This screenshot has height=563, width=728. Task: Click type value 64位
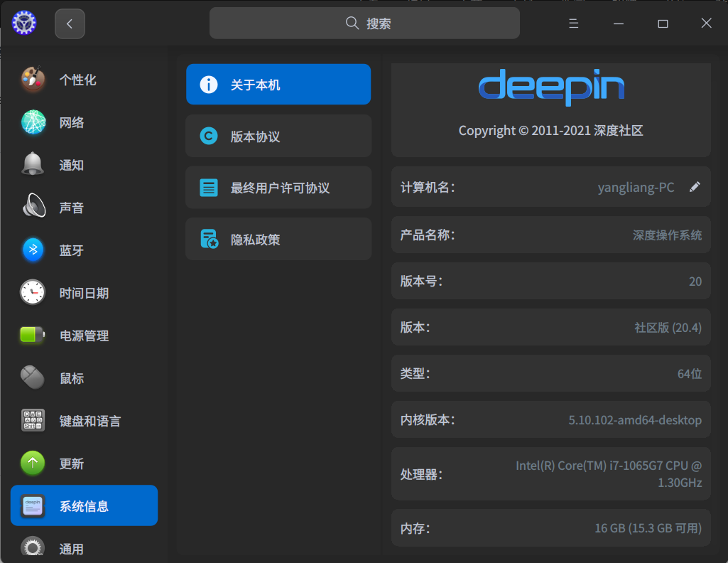click(x=690, y=373)
